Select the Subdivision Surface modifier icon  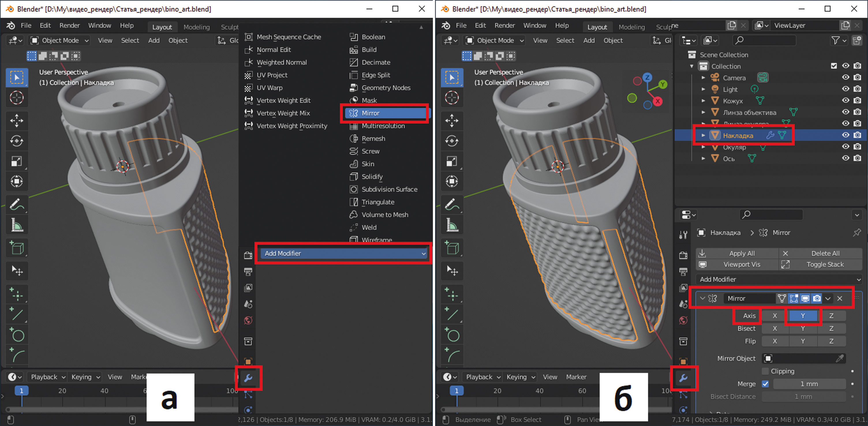(x=353, y=189)
